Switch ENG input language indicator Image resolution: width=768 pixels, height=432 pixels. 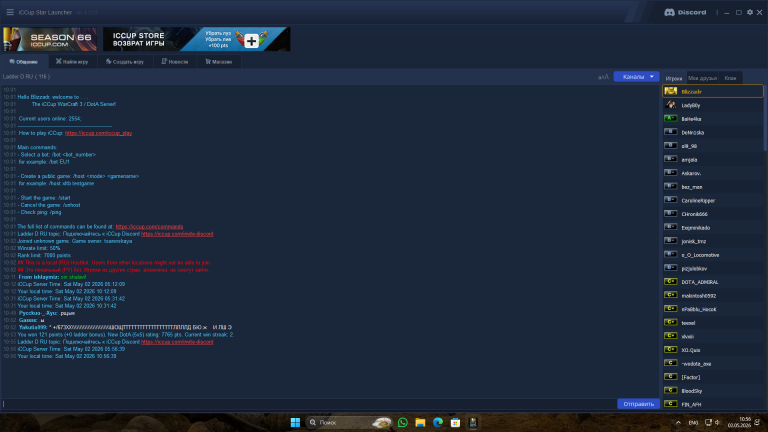click(694, 423)
